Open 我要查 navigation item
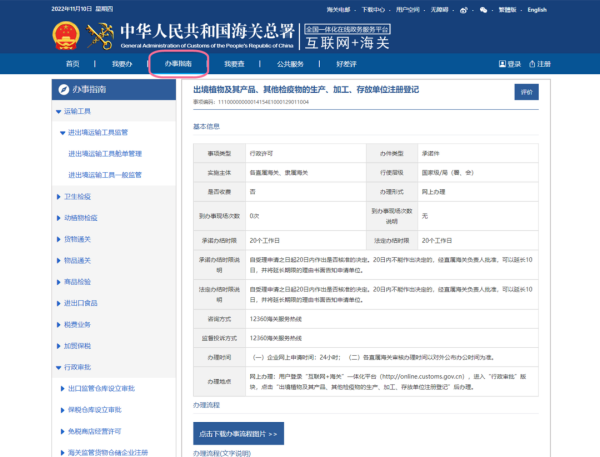Screen dimensions: 600x457 coord(234,64)
